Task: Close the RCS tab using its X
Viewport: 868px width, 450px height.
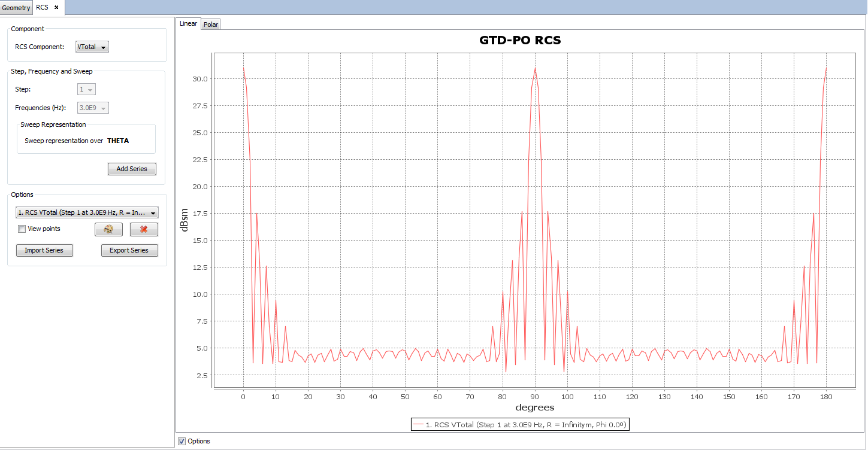Action: (56, 7)
